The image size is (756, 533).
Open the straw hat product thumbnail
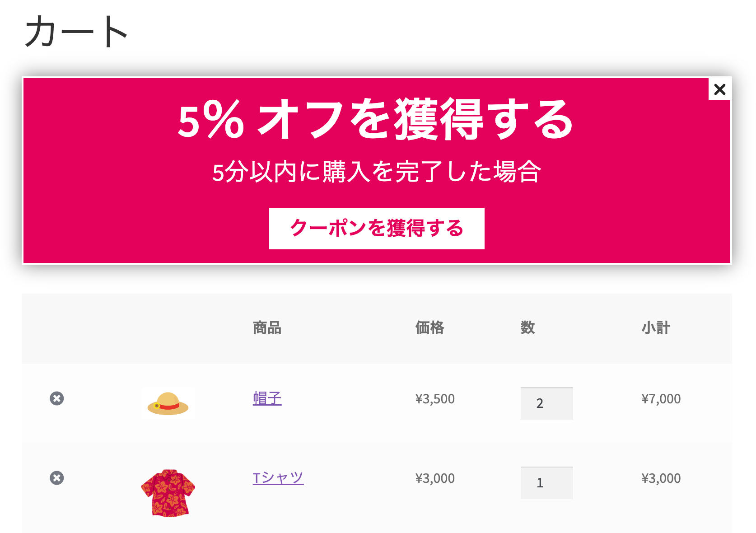coord(168,403)
